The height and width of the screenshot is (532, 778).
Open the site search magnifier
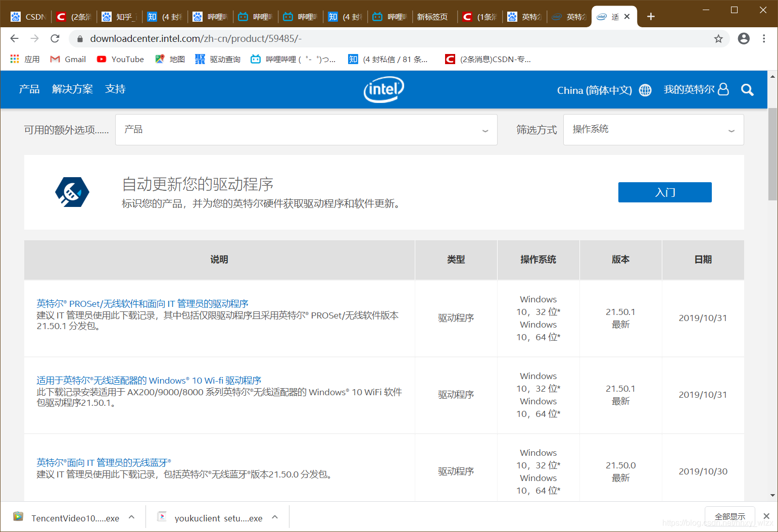pyautogui.click(x=747, y=90)
